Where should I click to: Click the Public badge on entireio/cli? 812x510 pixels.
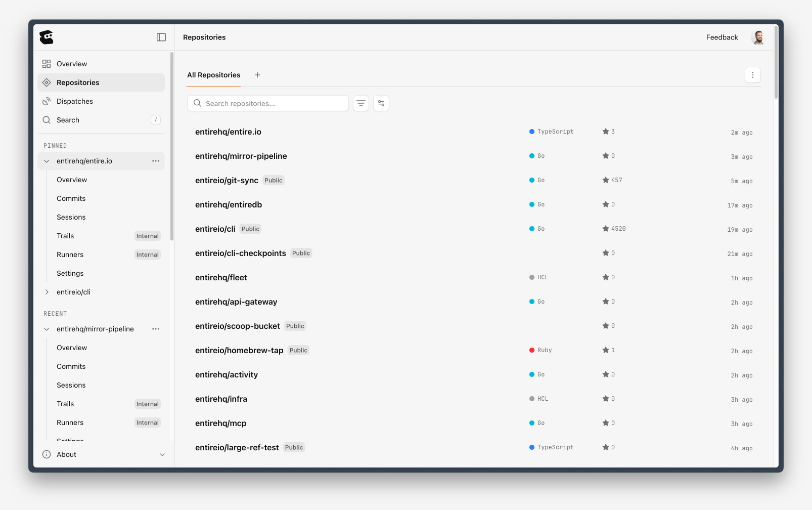coord(250,229)
